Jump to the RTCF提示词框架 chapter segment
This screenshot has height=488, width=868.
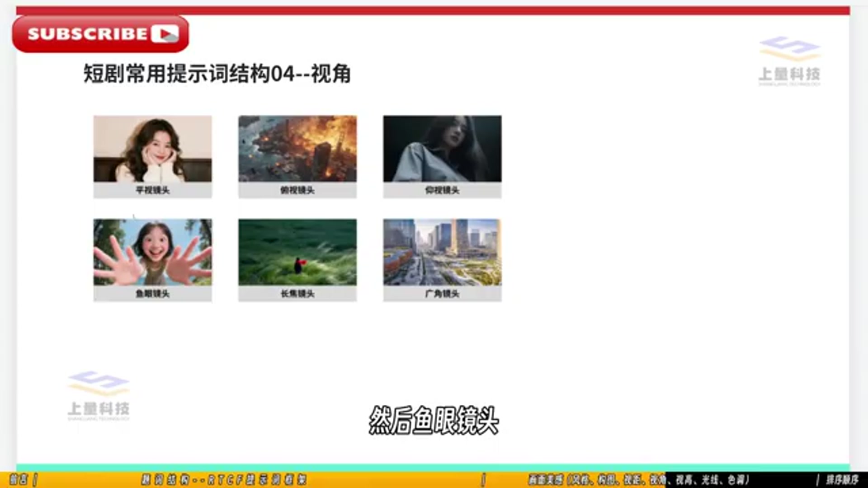click(x=224, y=479)
